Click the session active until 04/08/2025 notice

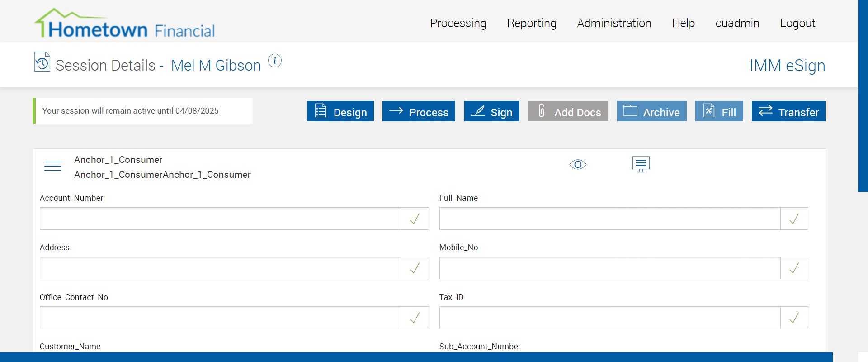pos(143,111)
